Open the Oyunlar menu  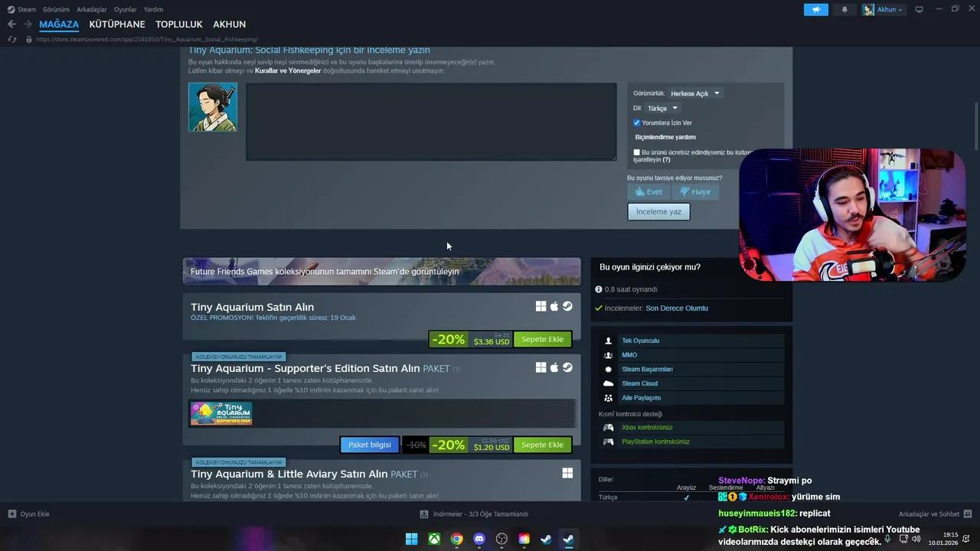[125, 9]
